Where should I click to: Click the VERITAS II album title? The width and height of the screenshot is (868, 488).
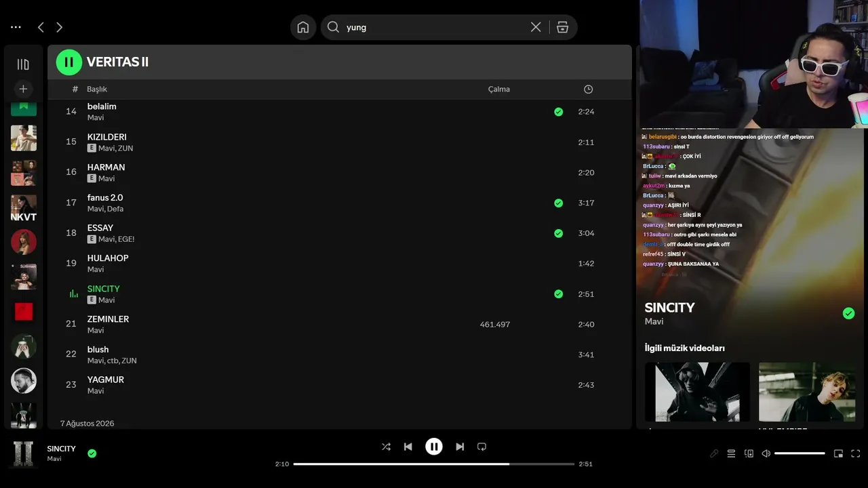tap(117, 62)
